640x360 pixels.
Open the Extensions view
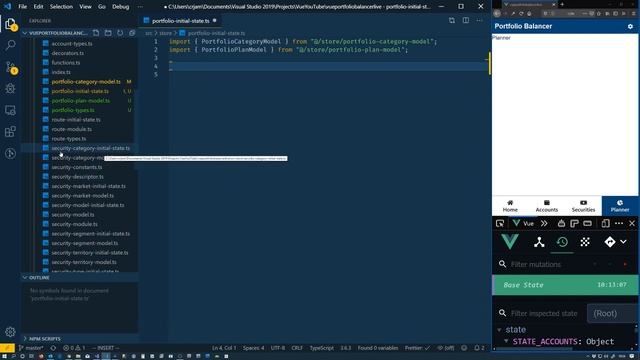coord(10,132)
